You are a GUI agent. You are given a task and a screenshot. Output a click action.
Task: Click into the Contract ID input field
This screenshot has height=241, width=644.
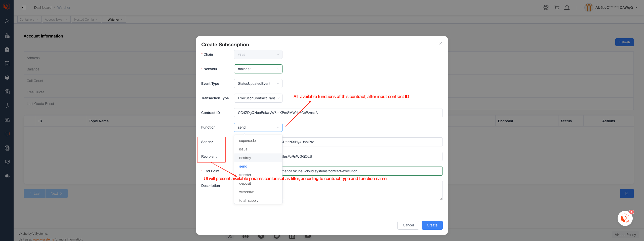338,113
